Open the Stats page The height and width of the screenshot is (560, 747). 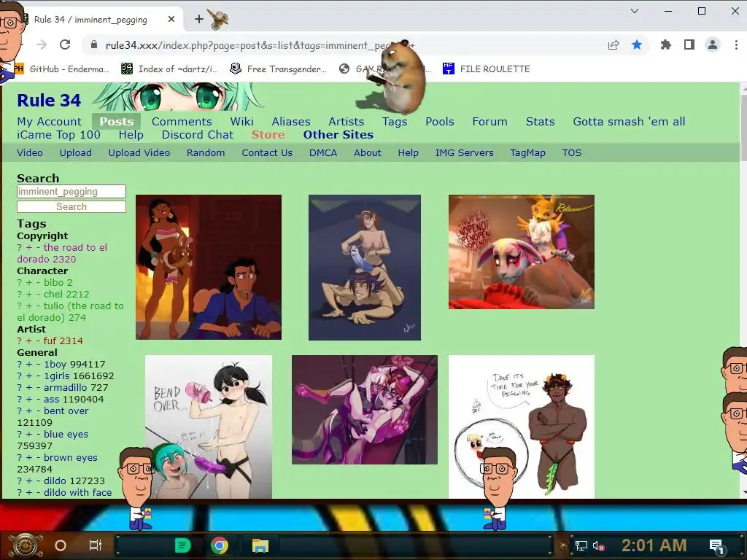[x=541, y=122]
